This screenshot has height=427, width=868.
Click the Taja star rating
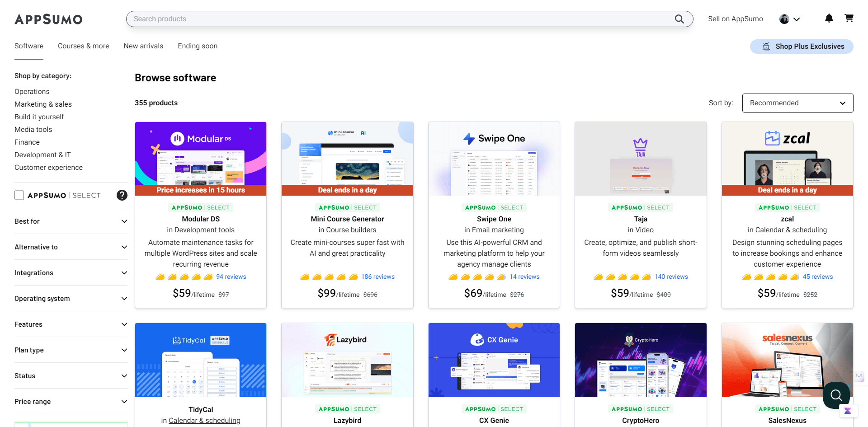tap(622, 277)
